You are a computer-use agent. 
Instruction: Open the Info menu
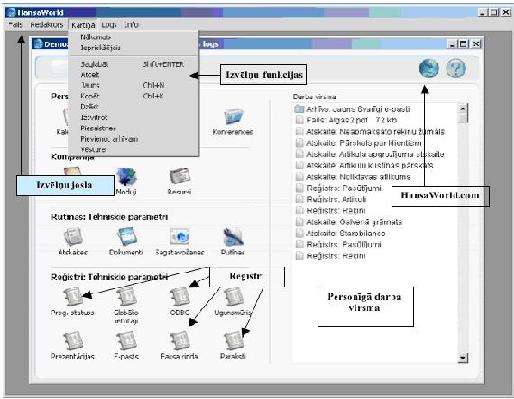(131, 25)
